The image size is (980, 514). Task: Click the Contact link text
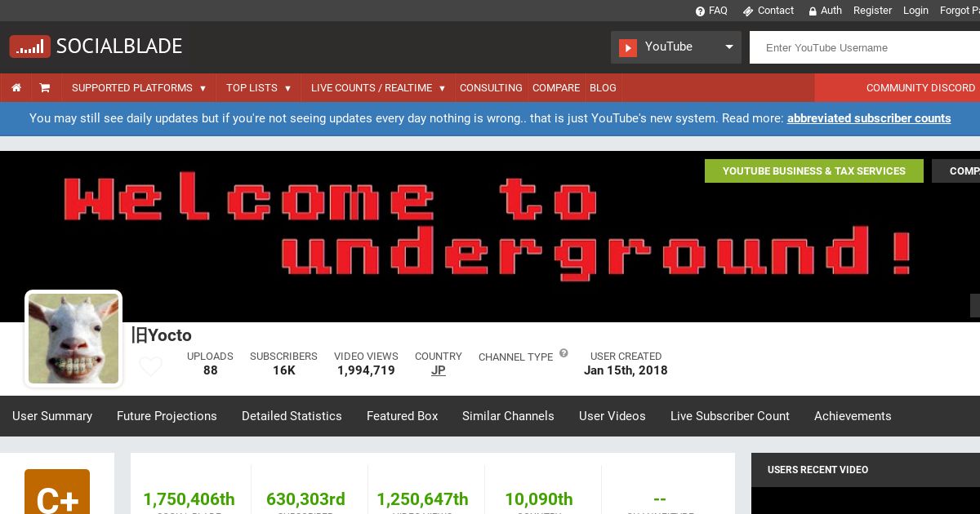tap(776, 11)
